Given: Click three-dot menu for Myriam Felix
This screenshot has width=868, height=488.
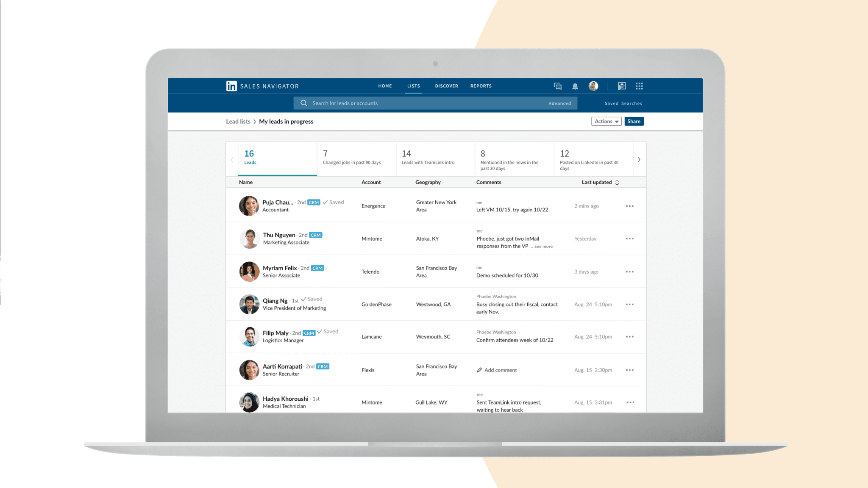Looking at the screenshot, I should tap(630, 271).
